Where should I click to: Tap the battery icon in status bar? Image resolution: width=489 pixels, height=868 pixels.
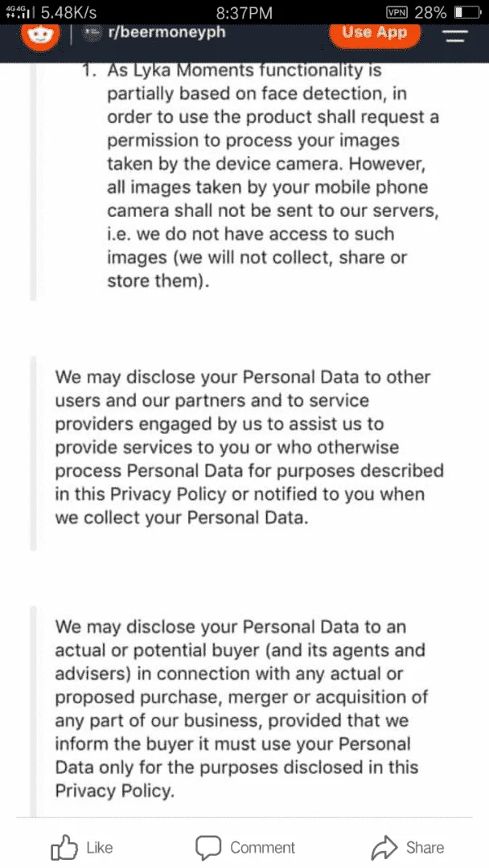[x=467, y=12]
